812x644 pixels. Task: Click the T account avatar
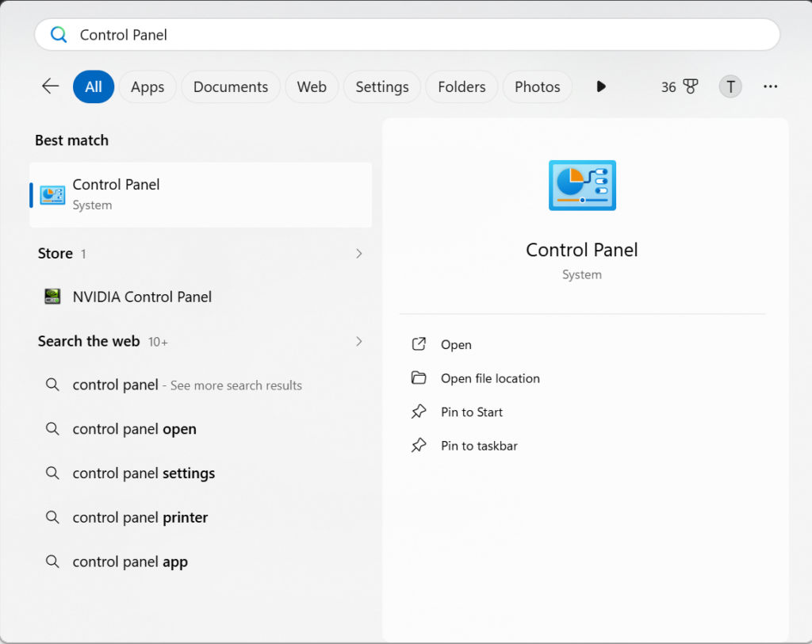tap(730, 86)
